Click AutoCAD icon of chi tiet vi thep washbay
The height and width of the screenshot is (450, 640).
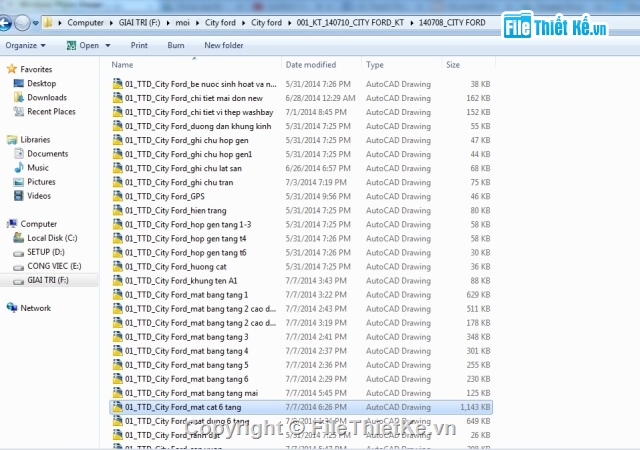[x=118, y=111]
